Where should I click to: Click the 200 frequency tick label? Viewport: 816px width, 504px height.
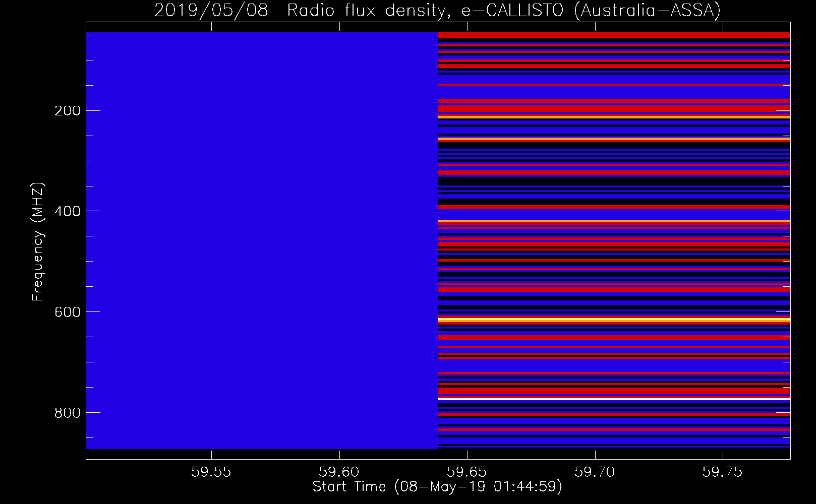click(68, 111)
